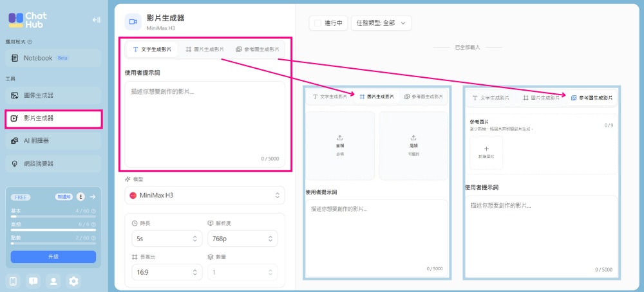Open the 解析度 768p dropdown
644x292 pixels.
click(x=242, y=239)
